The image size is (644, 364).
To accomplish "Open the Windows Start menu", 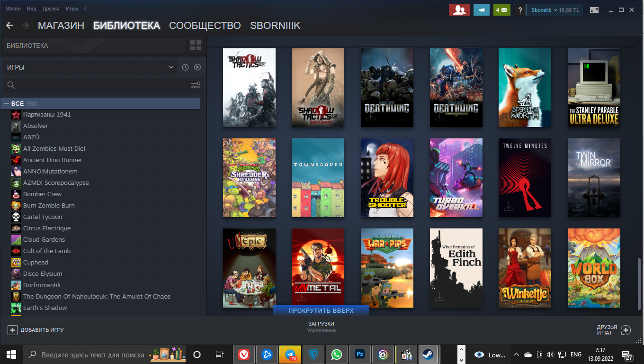I will tap(11, 355).
